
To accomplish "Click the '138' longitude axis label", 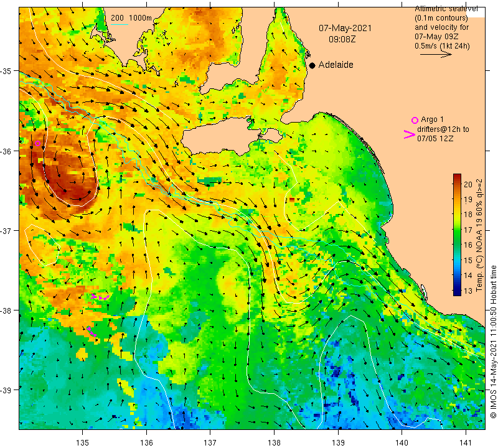I will [274, 442].
